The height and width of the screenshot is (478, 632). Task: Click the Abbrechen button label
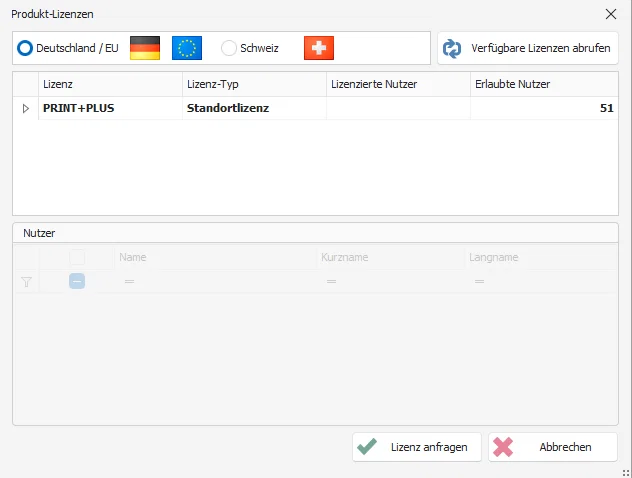pos(565,447)
